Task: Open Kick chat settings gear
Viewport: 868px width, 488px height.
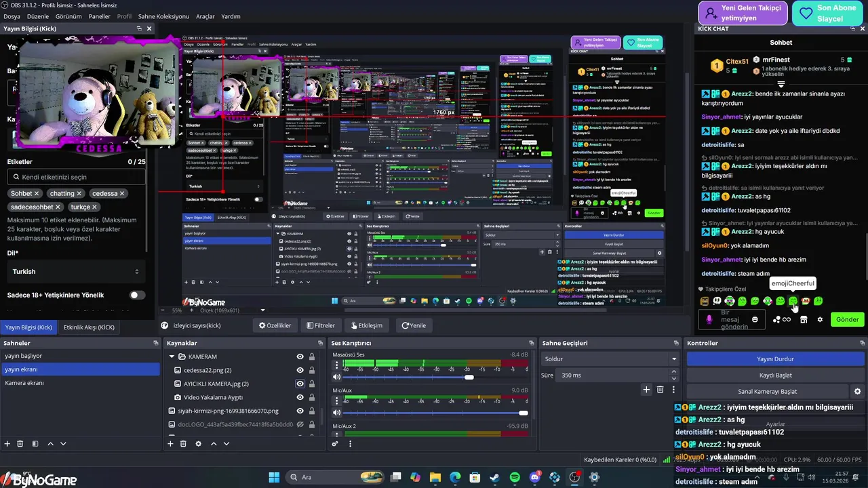Action: (820, 319)
